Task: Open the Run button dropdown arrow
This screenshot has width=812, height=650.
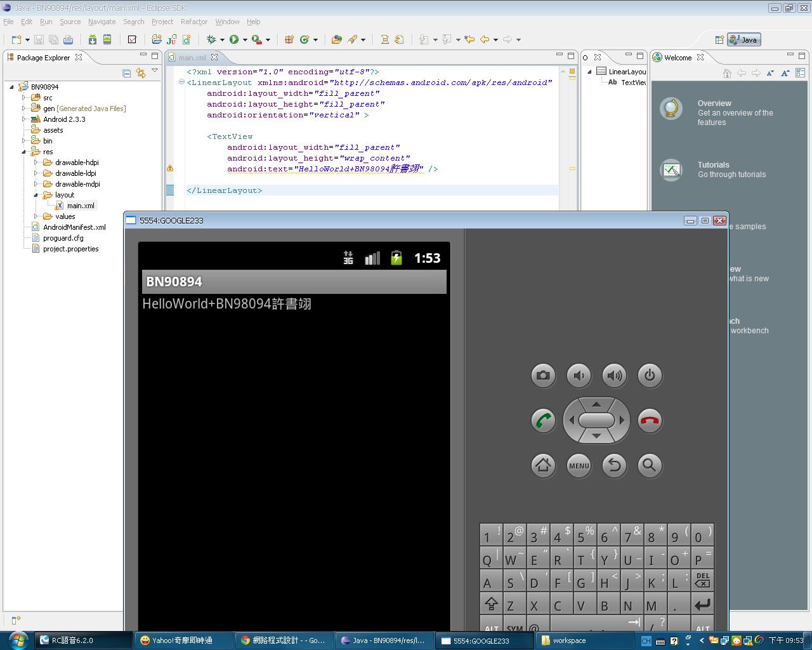Action: [245, 40]
